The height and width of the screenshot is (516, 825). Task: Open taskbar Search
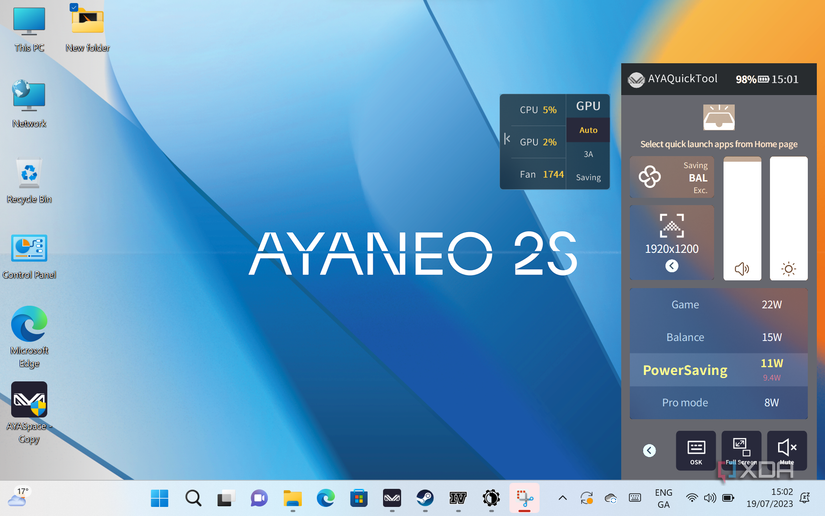193,498
